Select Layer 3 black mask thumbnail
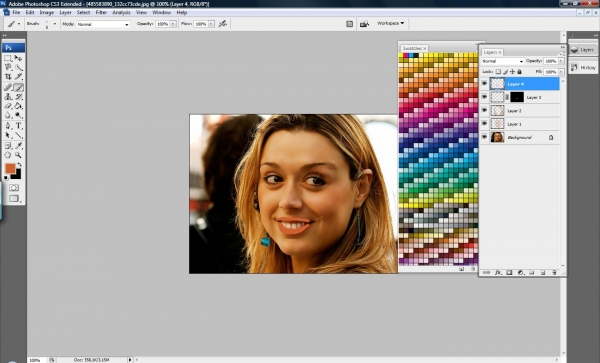The height and width of the screenshot is (363, 600). (517, 97)
